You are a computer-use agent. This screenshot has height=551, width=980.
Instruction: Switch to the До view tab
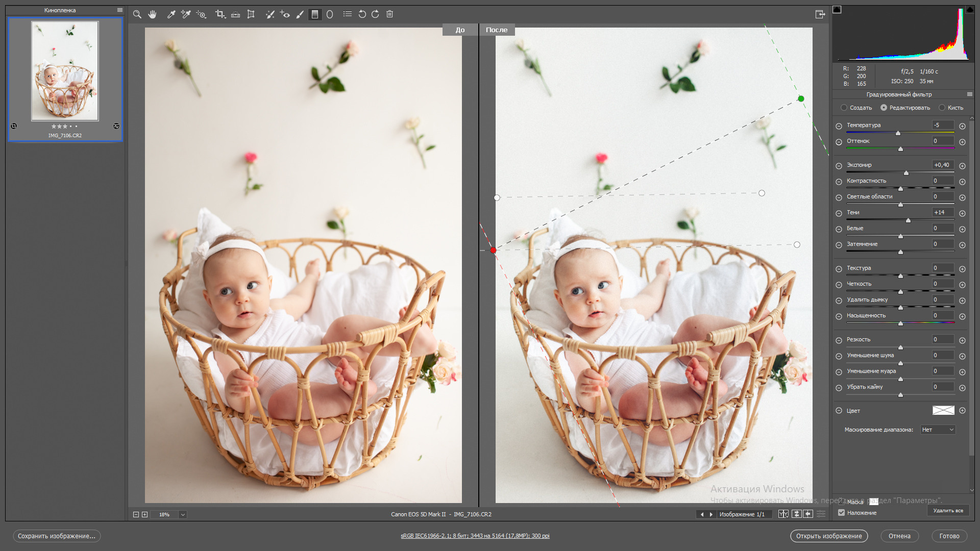[459, 30]
